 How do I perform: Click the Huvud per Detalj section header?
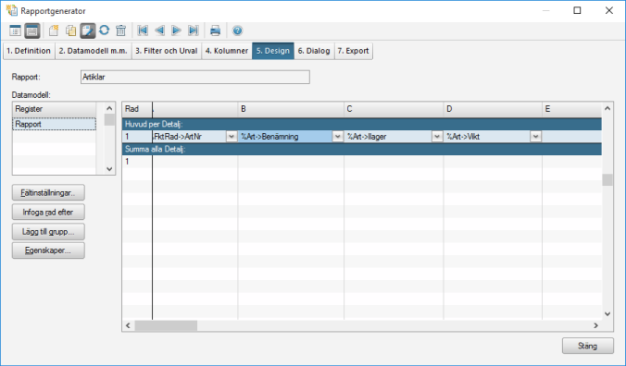(362, 124)
